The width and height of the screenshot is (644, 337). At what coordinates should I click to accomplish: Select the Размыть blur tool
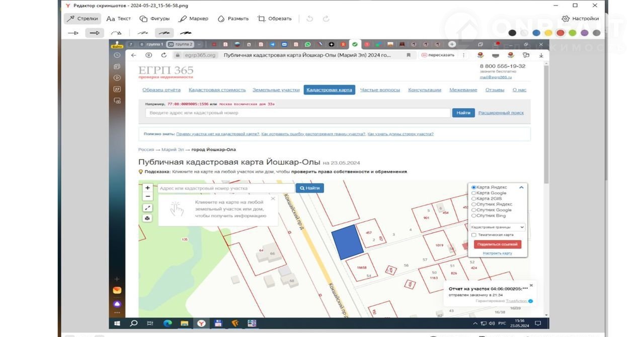pos(233,19)
